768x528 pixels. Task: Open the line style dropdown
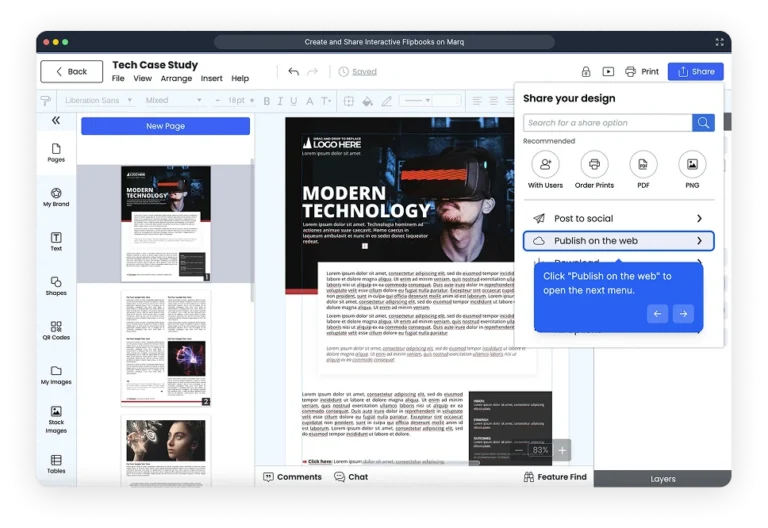pyautogui.click(x=415, y=100)
